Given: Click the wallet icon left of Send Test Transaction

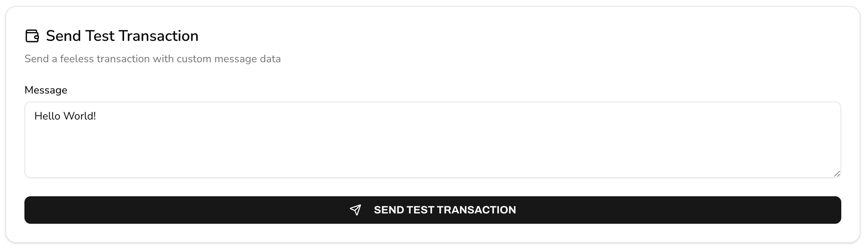Looking at the screenshot, I should click(x=32, y=36).
